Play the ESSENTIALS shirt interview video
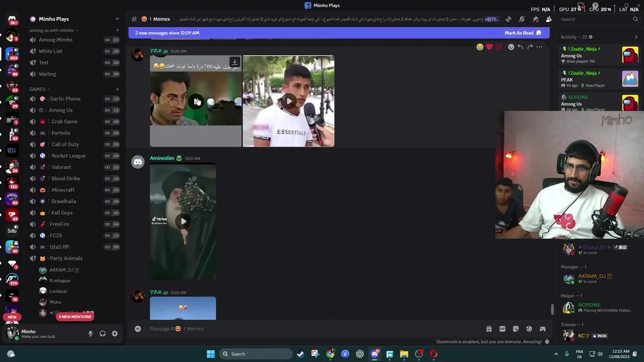Screen dimensions: 644x362 click(289, 101)
